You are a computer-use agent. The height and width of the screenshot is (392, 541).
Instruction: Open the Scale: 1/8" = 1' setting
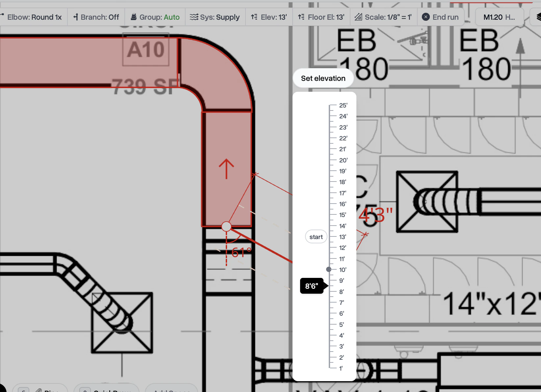coord(383,17)
